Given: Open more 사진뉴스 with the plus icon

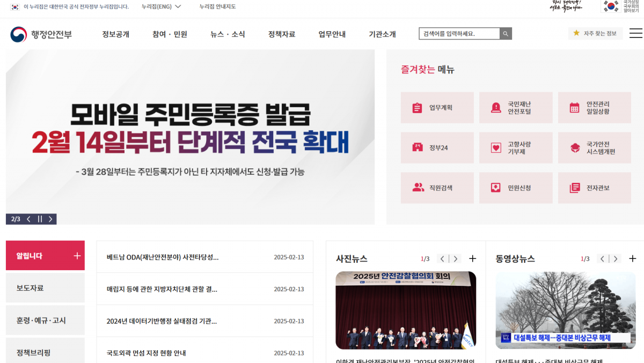Looking at the screenshot, I should point(472,258).
